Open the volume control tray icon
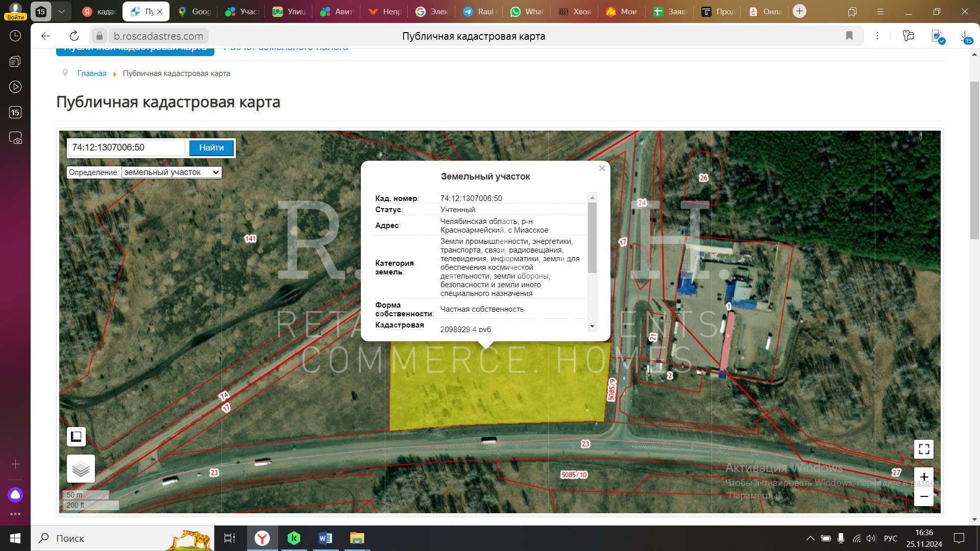 click(871, 538)
